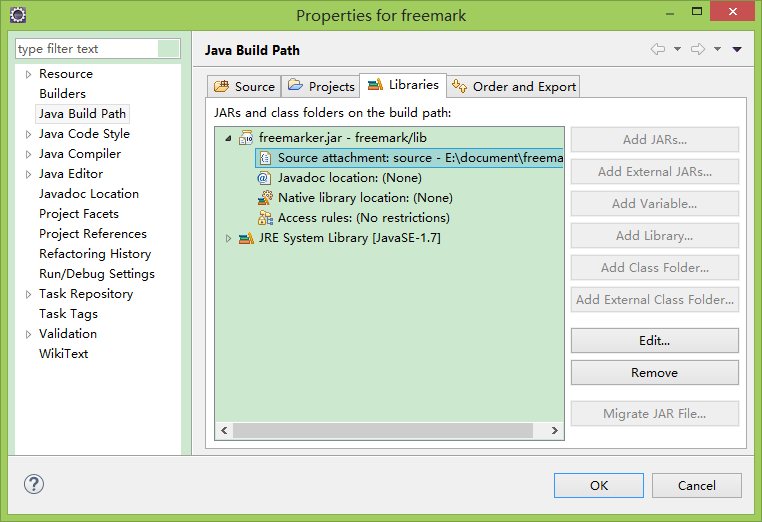Click the Migrate JAR File... button

tap(655, 414)
